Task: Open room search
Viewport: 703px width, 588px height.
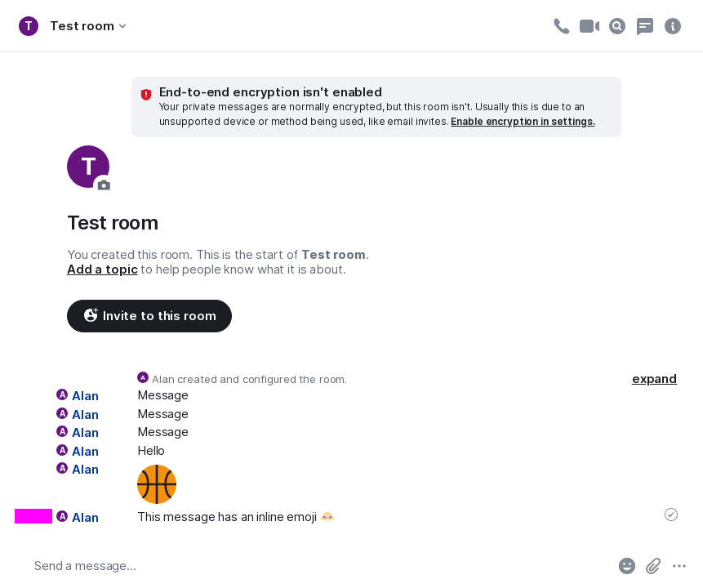Action: click(x=617, y=26)
